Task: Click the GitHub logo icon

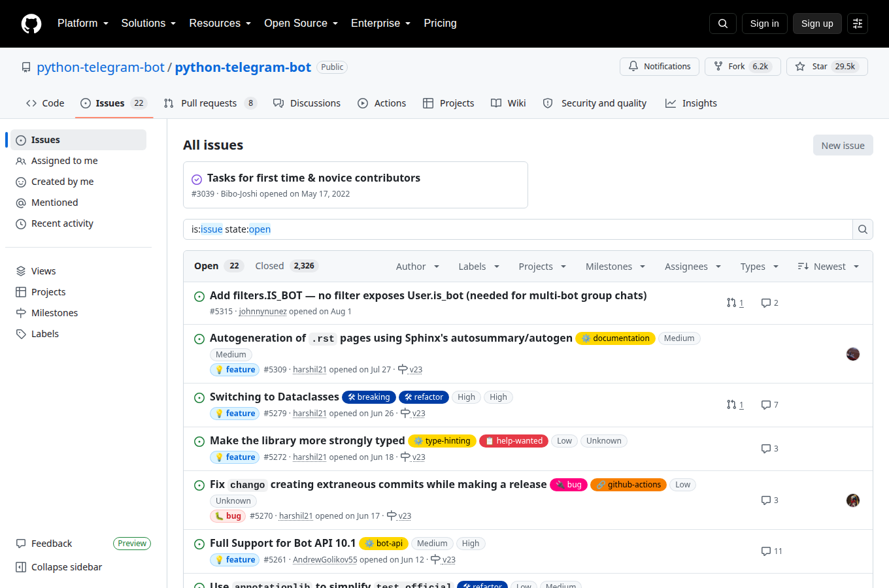Action: click(31, 24)
